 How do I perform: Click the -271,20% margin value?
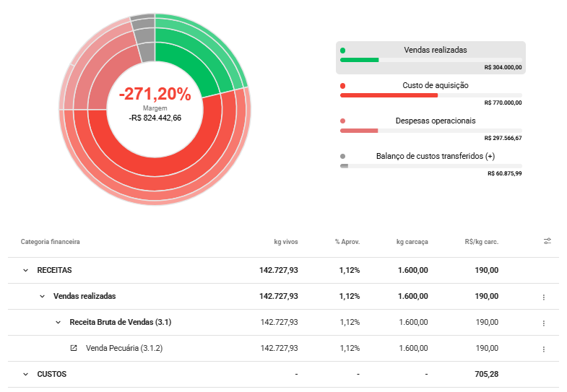pyautogui.click(x=155, y=94)
